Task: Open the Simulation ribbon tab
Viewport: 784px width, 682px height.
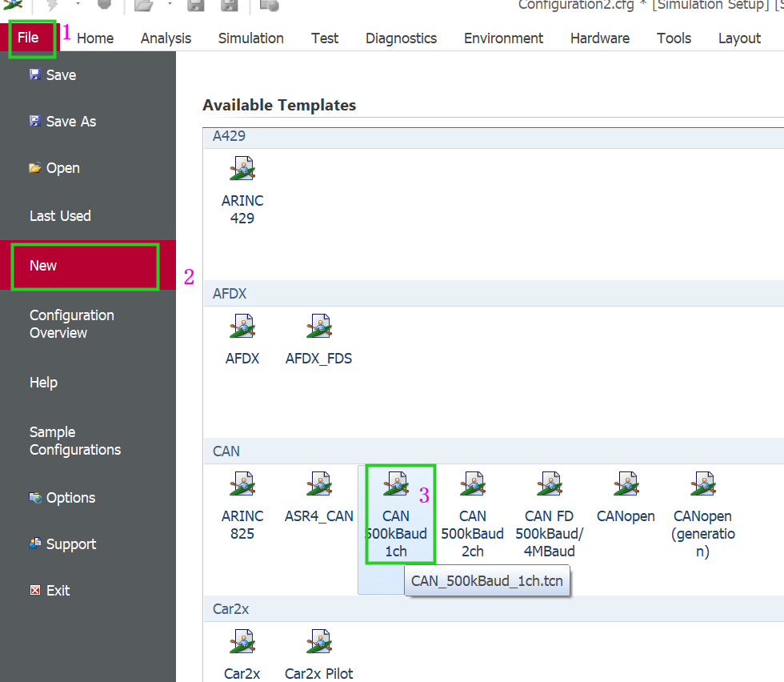Action: coord(251,38)
